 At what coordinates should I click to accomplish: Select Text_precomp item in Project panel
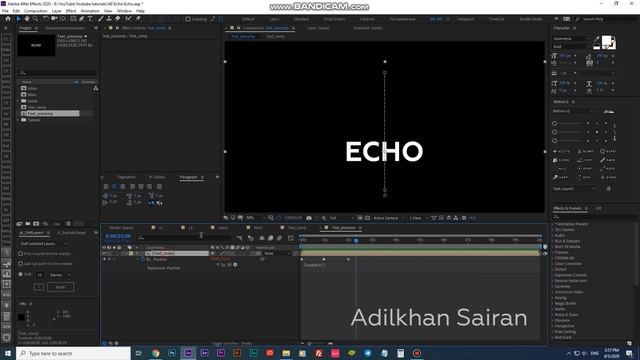pos(52,113)
